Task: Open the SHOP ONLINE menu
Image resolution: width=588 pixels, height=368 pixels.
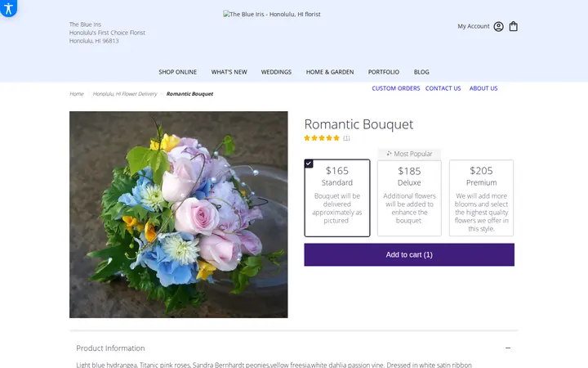Action: point(178,72)
